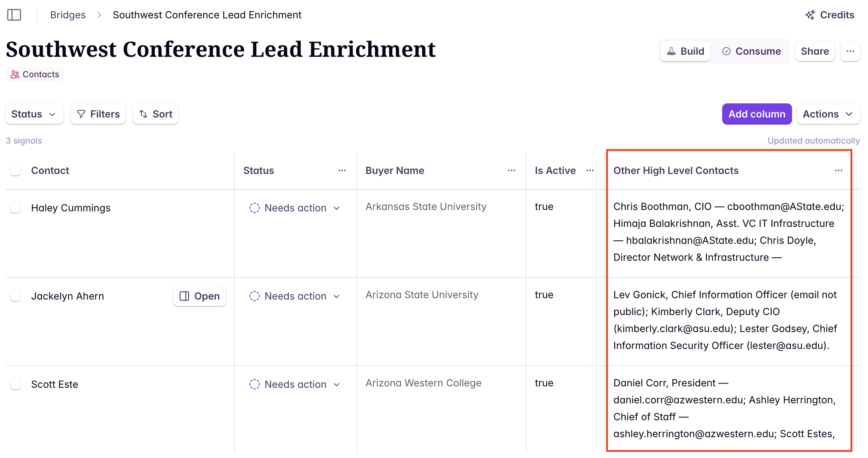The height and width of the screenshot is (458, 868).
Task: Click the Sort arrows icon
Action: tap(143, 114)
